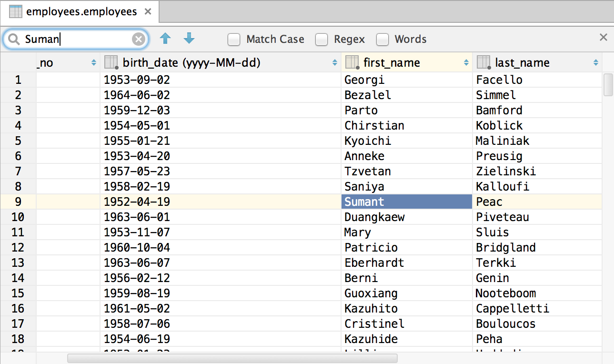Enable Words search option
The image size is (614, 364).
[x=382, y=40]
